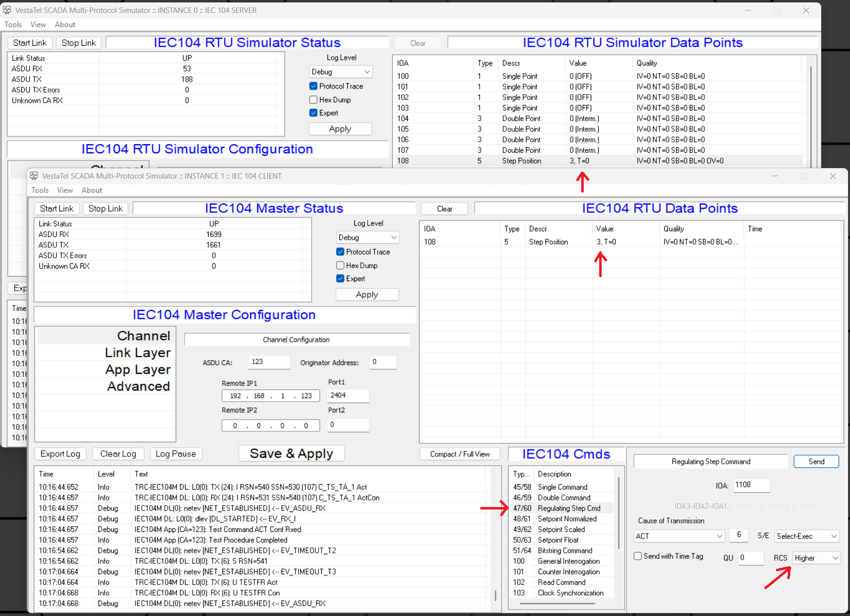Check the Send with Time Tag box
Image resolution: width=850 pixels, height=616 pixels.
[x=637, y=556]
